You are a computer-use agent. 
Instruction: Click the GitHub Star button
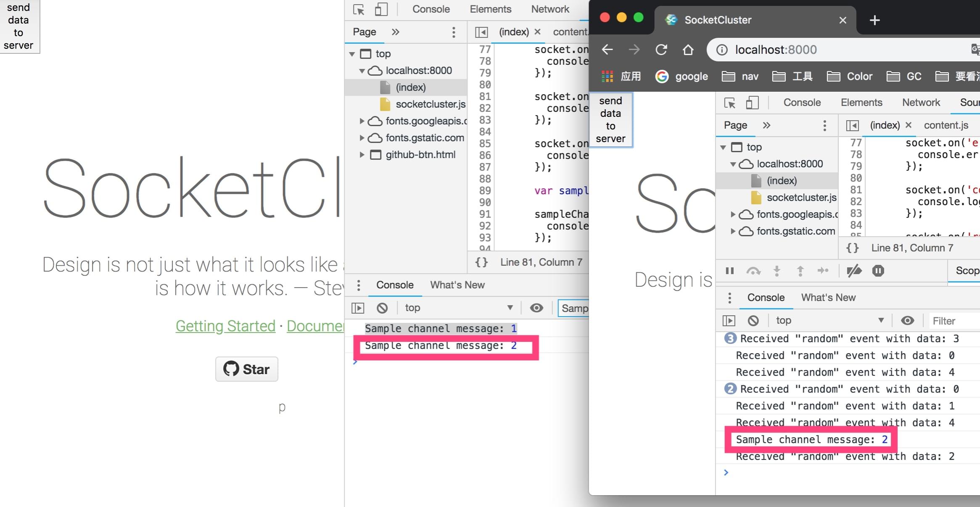pyautogui.click(x=247, y=369)
